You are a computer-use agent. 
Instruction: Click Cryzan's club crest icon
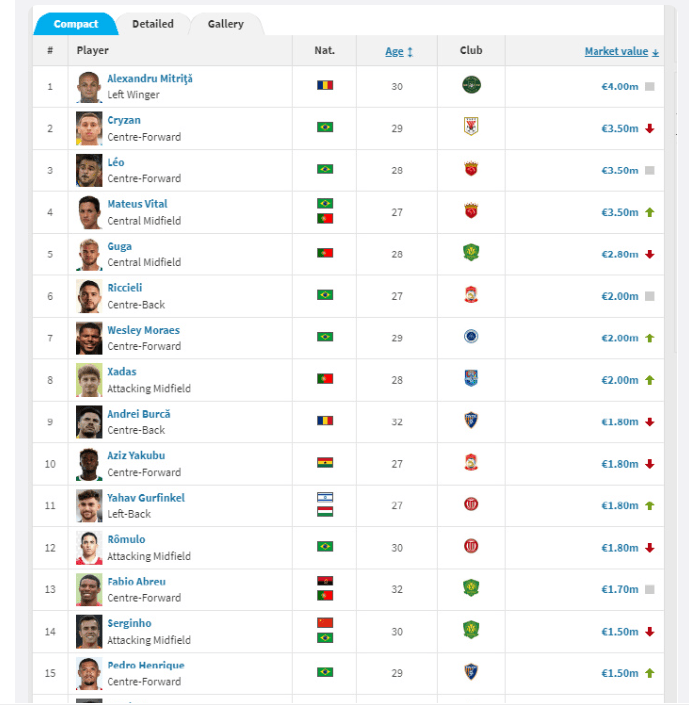point(471,128)
